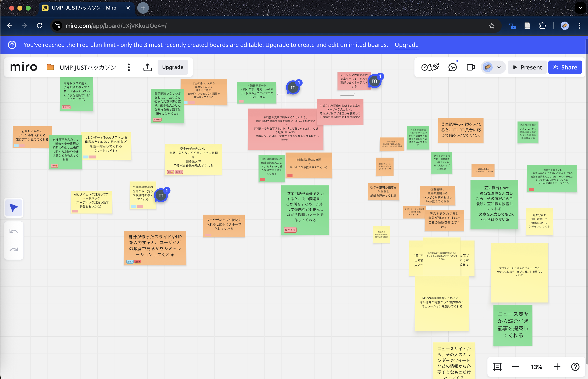Screen dimensions: 588x379
Task: Open a new browser tab
Action: tap(143, 8)
